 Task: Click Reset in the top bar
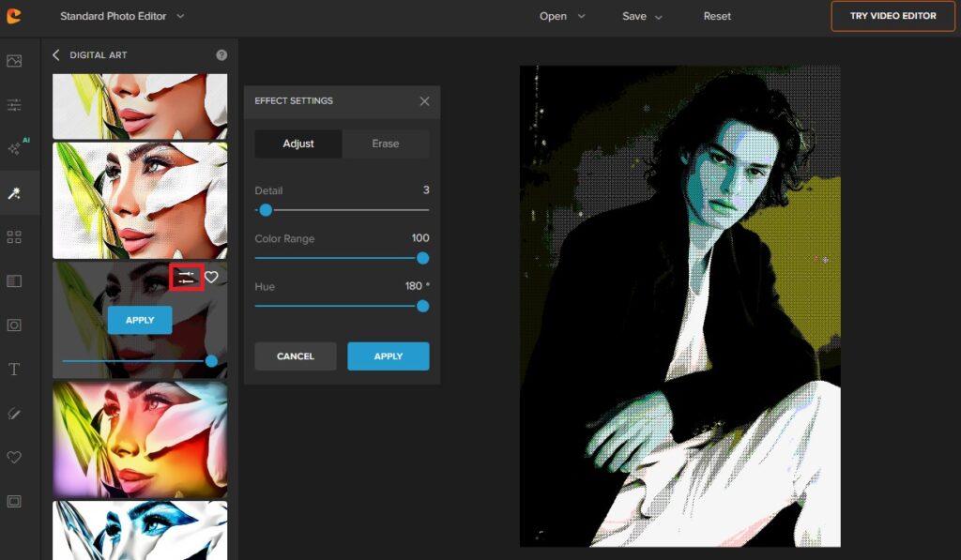tap(717, 17)
